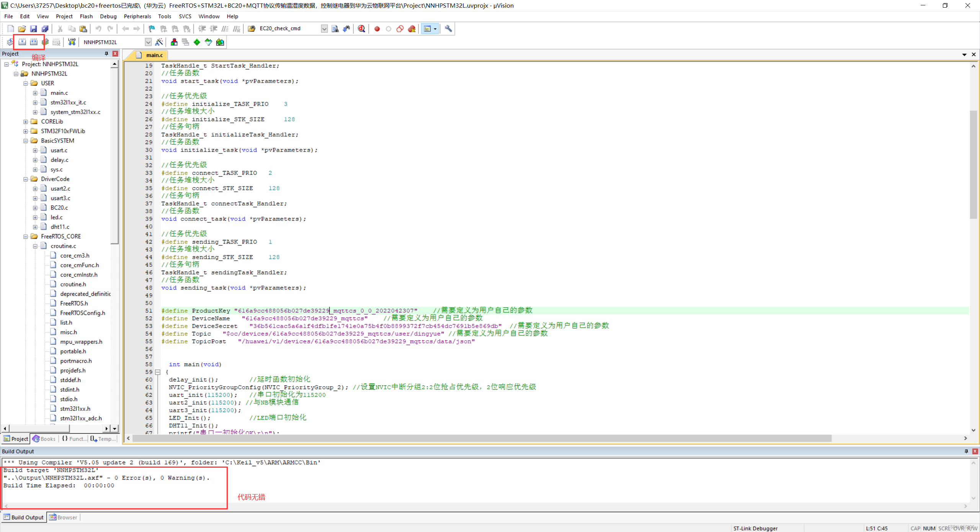
Task: Select the Build Output tab
Action: tap(24, 517)
